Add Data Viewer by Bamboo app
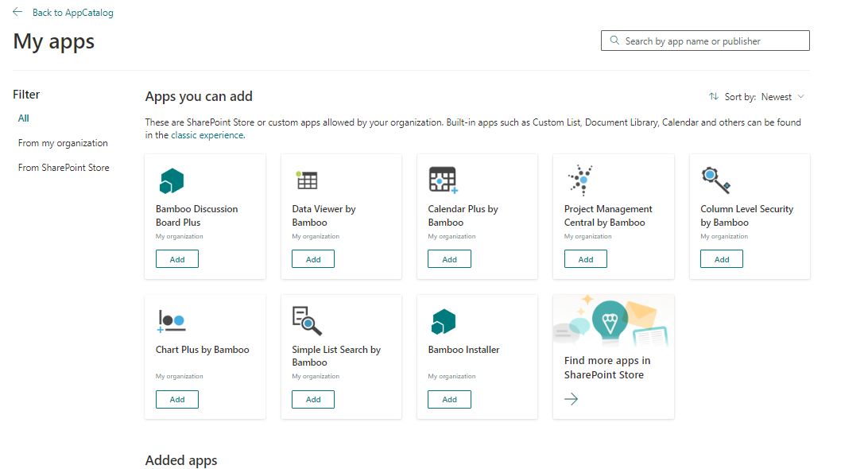868x469 pixels. (x=313, y=259)
